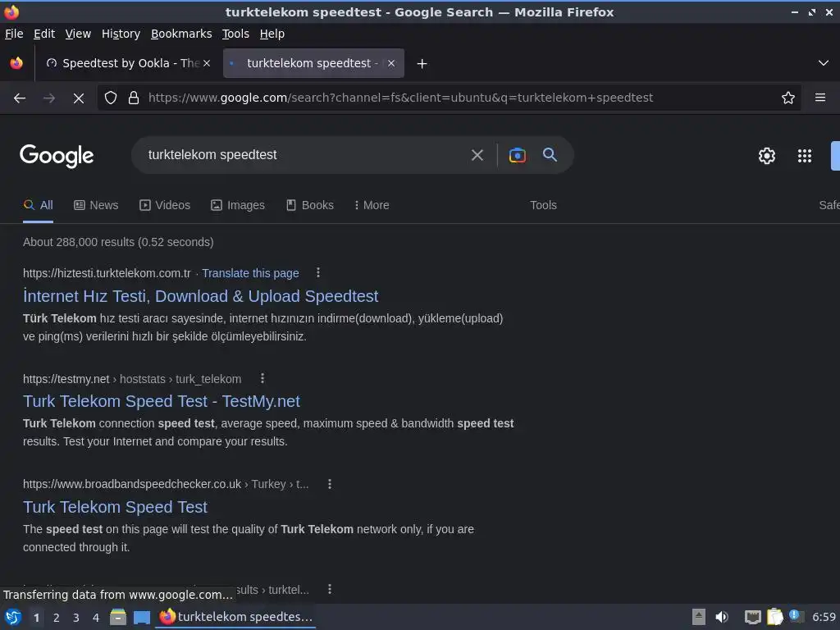Open the File menu

coord(14,34)
